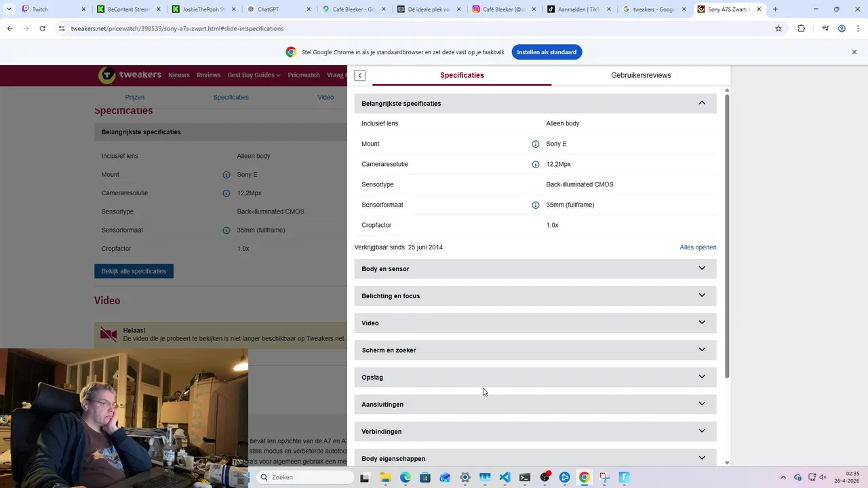Expand the Body en sensor section
Viewport: 868px width, 488px height.
[x=535, y=269]
